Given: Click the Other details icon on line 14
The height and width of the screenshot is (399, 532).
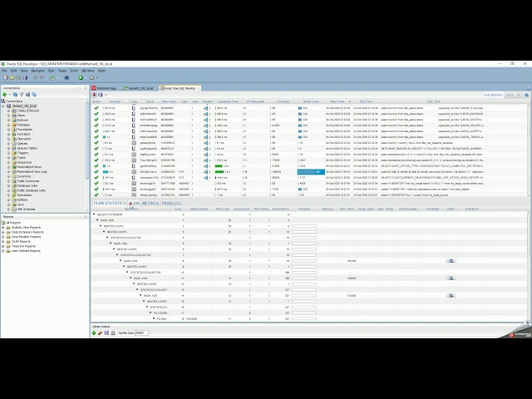Looking at the screenshot, I should click(451, 296).
